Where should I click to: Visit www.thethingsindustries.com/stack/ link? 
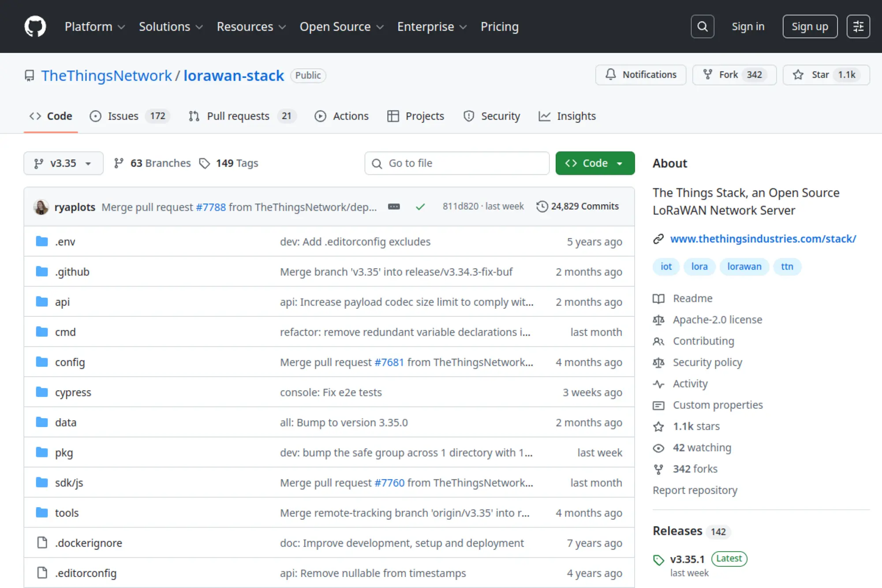[x=763, y=239]
